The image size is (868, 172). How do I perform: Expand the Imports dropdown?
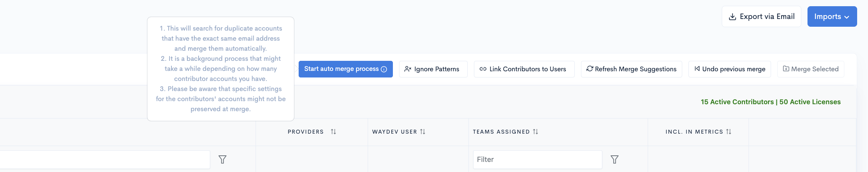832,17
